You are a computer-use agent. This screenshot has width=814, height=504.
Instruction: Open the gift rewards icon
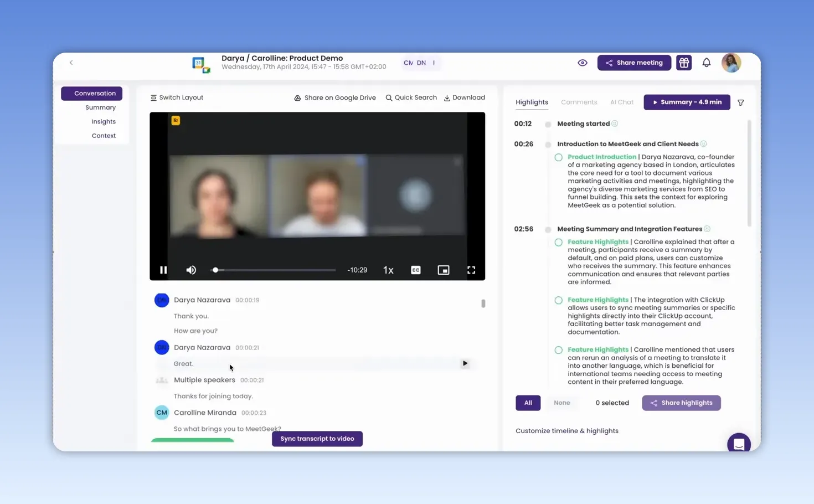(684, 63)
